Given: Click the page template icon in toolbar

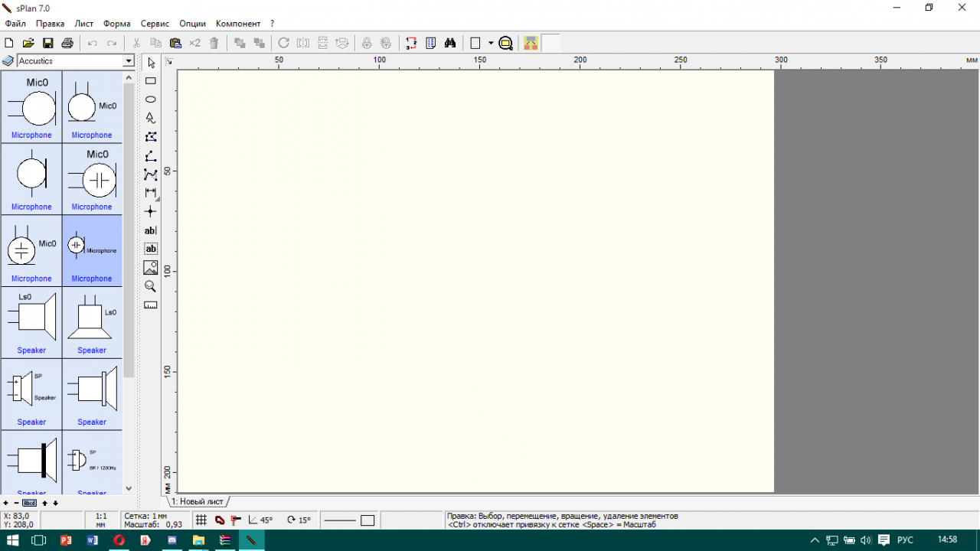Looking at the screenshot, I should pos(475,43).
